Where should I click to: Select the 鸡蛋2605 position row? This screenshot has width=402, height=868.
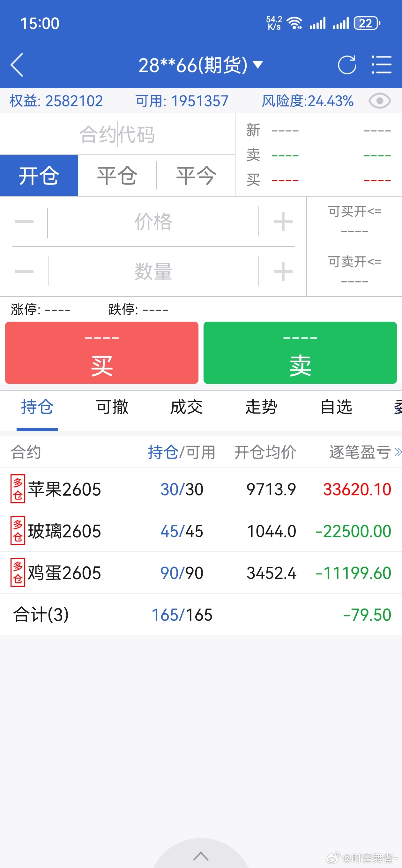tap(201, 572)
